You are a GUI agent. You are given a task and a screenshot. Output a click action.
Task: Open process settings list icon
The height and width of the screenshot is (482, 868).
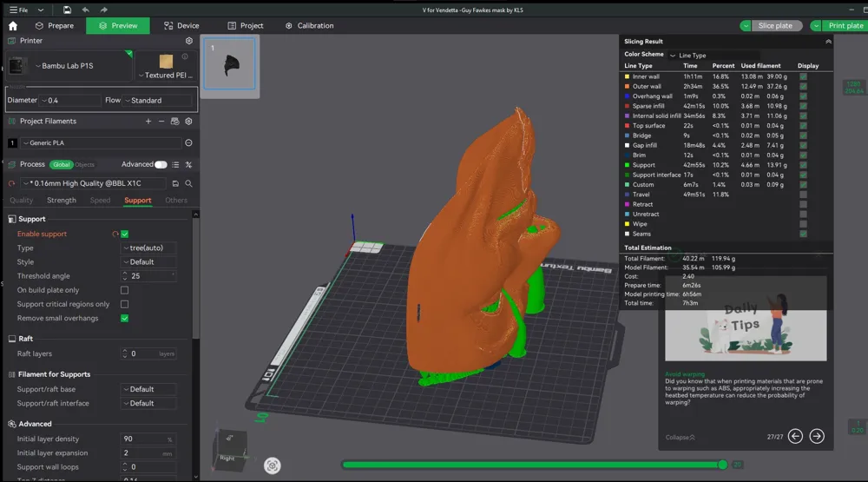(x=175, y=164)
